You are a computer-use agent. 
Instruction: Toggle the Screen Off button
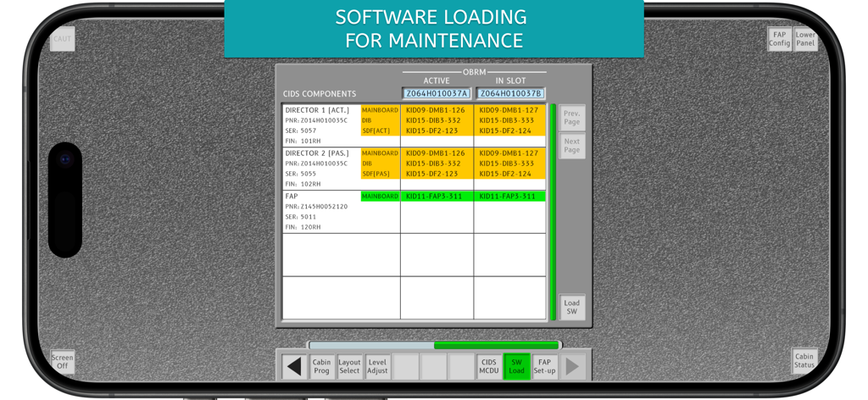pos(62,362)
